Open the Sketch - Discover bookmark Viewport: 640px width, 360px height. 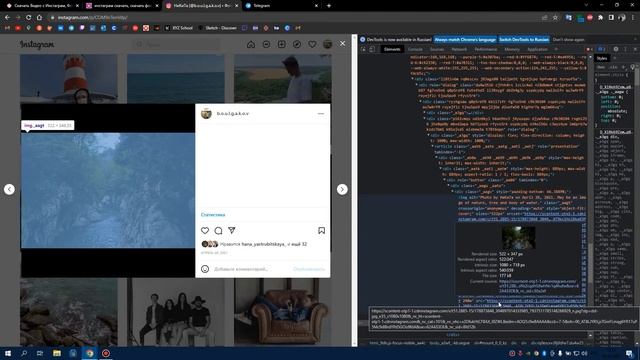[x=218, y=28]
